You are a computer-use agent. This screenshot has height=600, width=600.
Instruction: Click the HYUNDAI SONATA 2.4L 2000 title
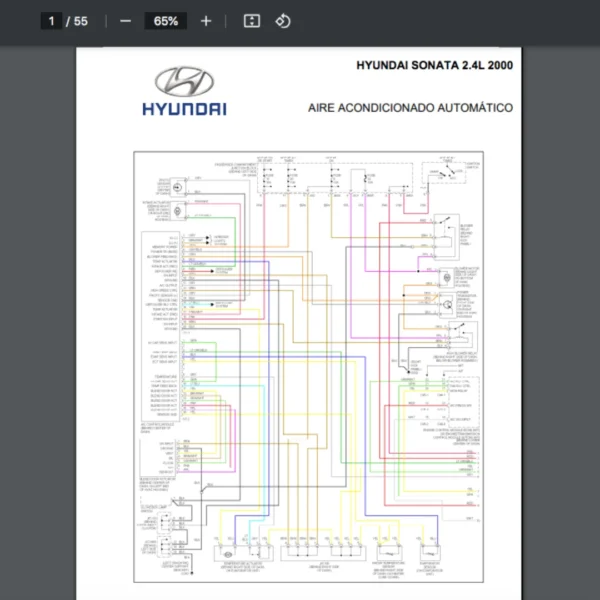pos(433,66)
